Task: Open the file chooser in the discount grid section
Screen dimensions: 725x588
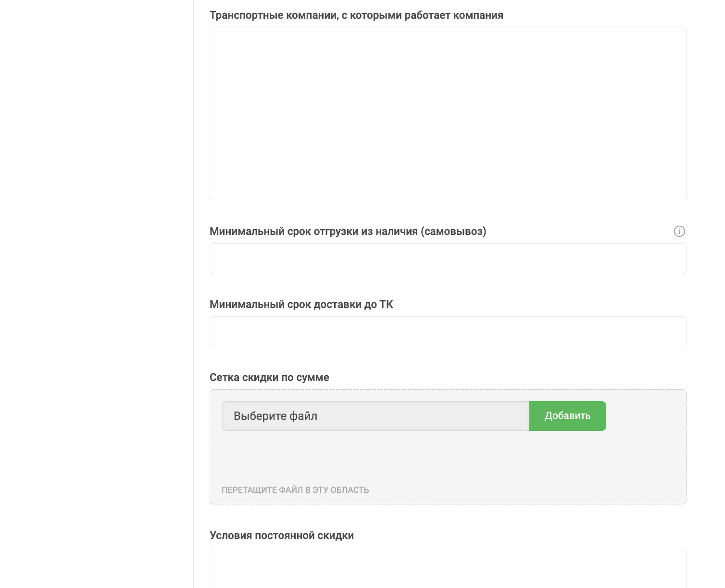Action: tap(375, 416)
